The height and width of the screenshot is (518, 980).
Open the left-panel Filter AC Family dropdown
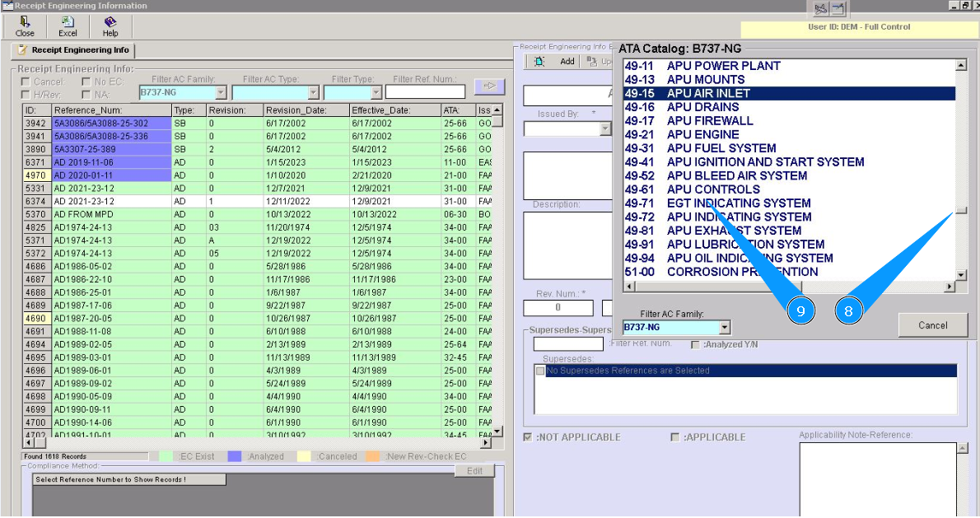[220, 93]
